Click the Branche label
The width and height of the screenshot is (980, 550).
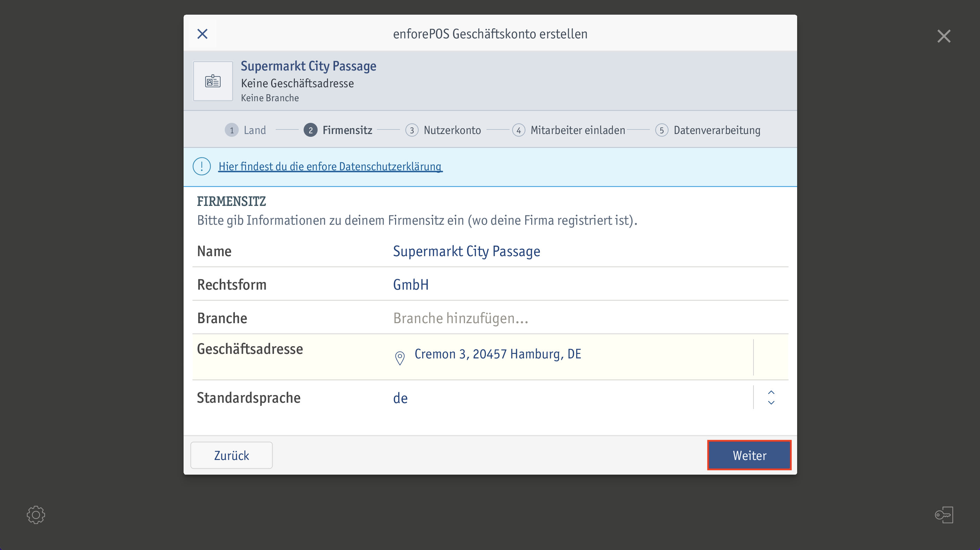[x=222, y=318]
